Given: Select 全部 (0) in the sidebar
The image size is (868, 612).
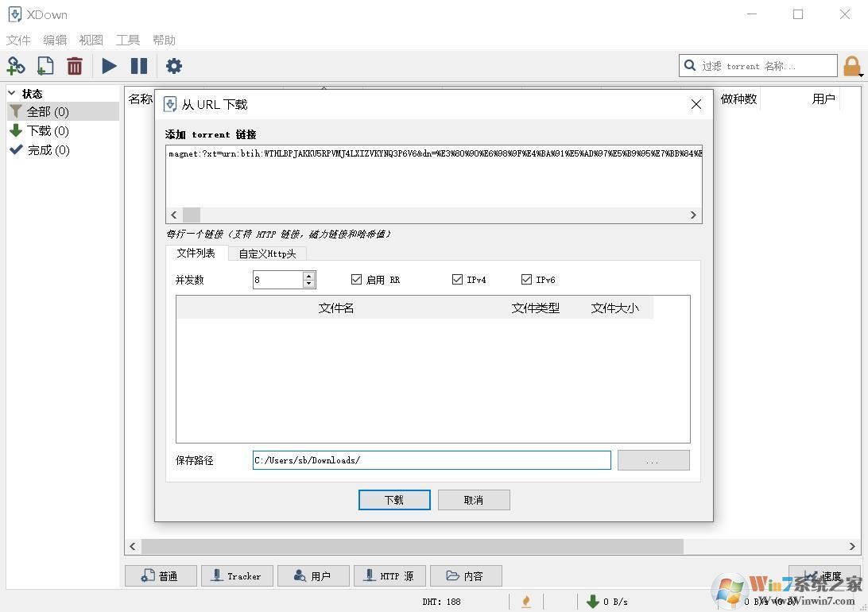Looking at the screenshot, I should click(63, 112).
